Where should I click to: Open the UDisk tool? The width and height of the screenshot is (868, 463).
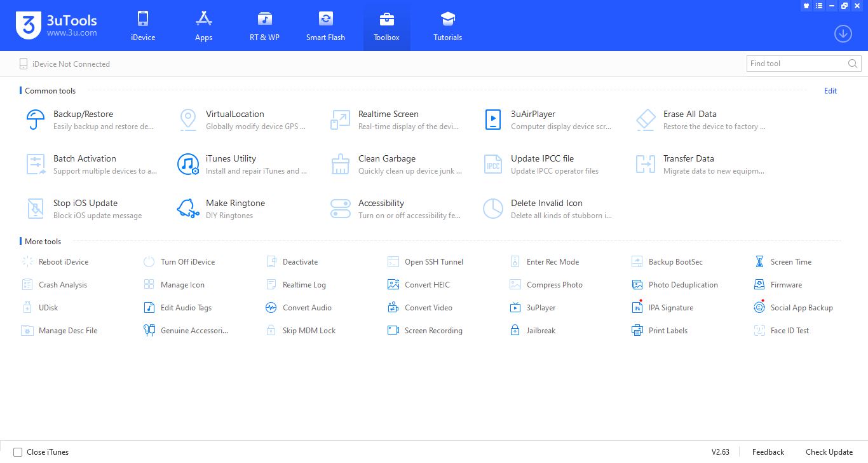40,308
